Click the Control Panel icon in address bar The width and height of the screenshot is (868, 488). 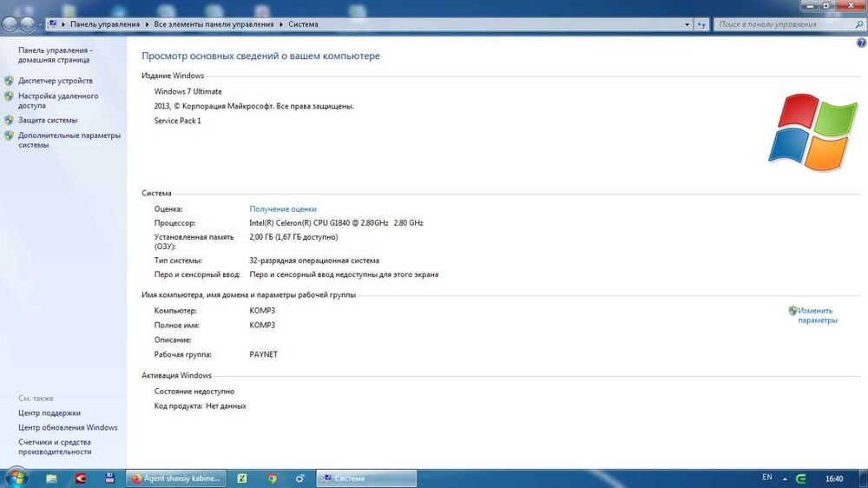[x=53, y=24]
